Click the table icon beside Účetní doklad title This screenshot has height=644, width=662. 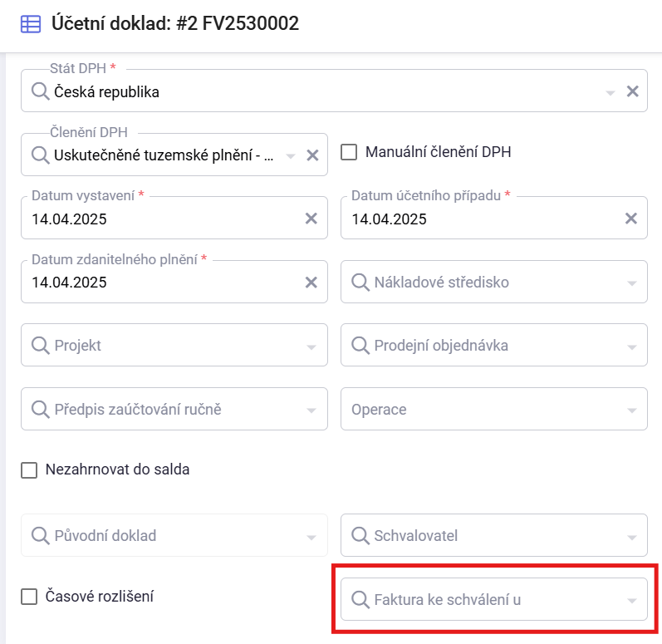tap(31, 24)
